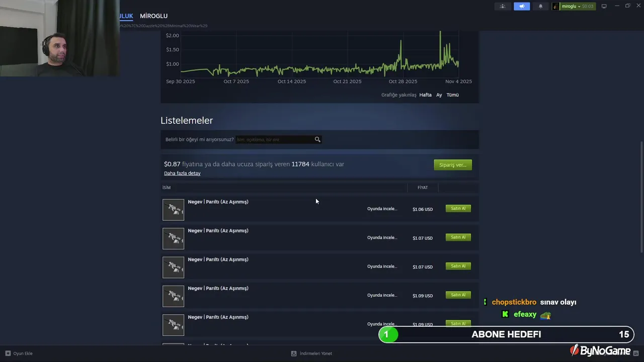This screenshot has height=362, width=644.
Task: Click Oyunda incele in the third listing row
Action: 382,266
